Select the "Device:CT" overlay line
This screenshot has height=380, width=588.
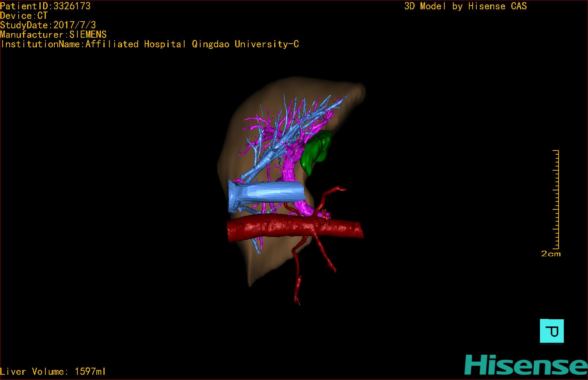(x=24, y=16)
